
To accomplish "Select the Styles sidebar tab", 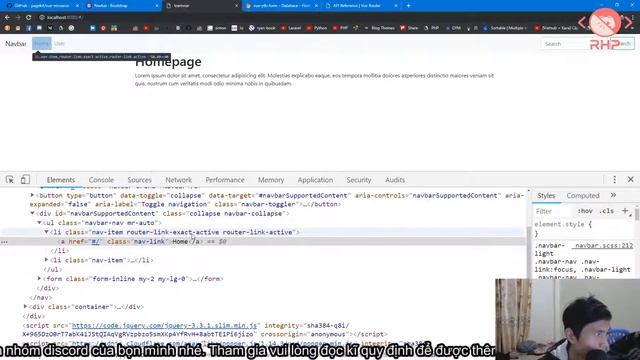I will tap(546, 196).
